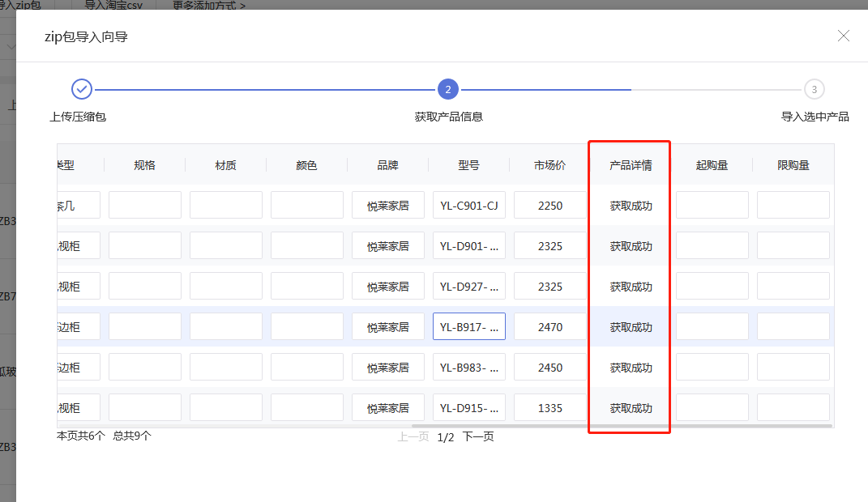Click 限购量 field in the YL-D915 row
Screen dimensions: 868x502
[x=793, y=408]
